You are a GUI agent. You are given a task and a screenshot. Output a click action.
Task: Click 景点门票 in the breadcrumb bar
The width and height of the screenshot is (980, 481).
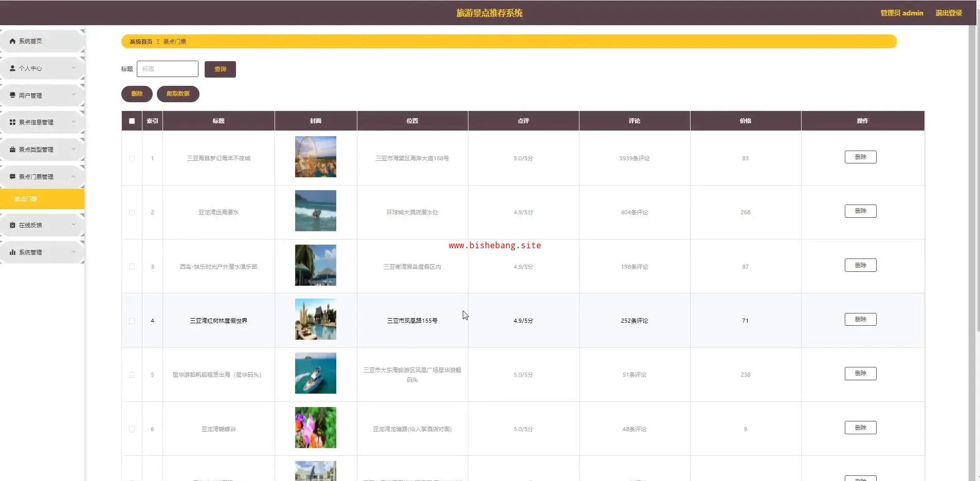click(175, 42)
